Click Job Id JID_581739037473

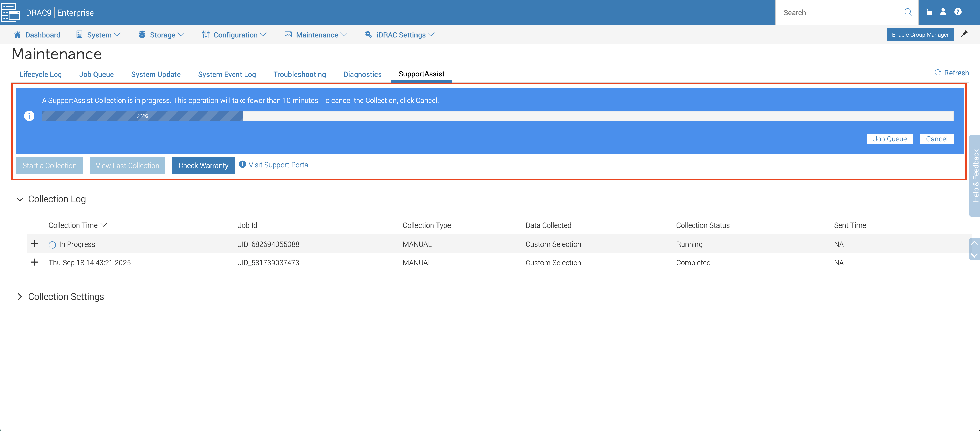click(x=269, y=263)
